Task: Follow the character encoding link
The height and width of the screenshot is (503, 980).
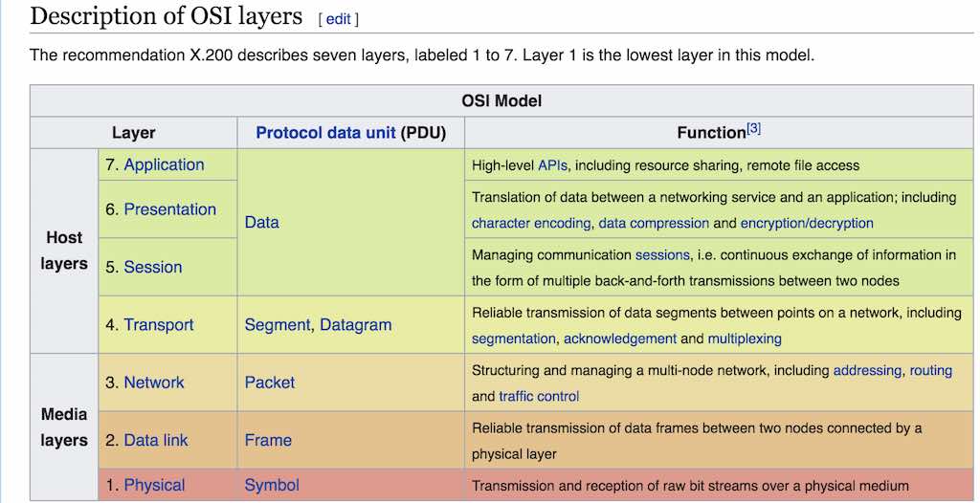Action: [531, 223]
